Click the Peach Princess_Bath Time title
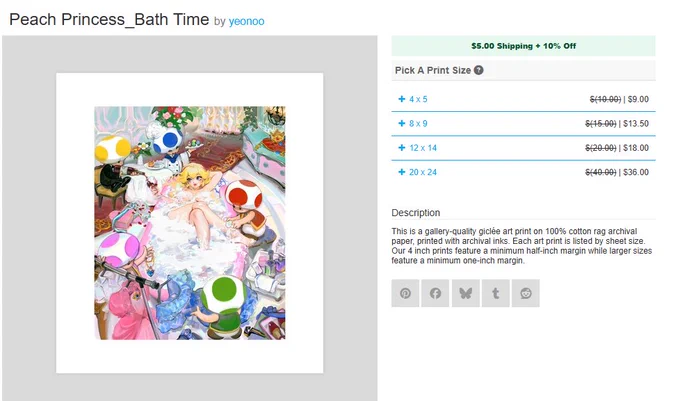 [109, 20]
